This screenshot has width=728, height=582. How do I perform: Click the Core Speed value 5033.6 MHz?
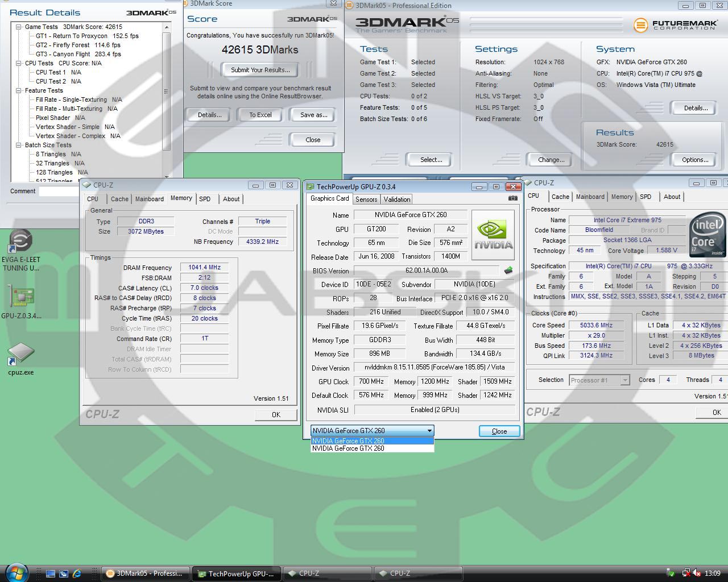click(596, 325)
